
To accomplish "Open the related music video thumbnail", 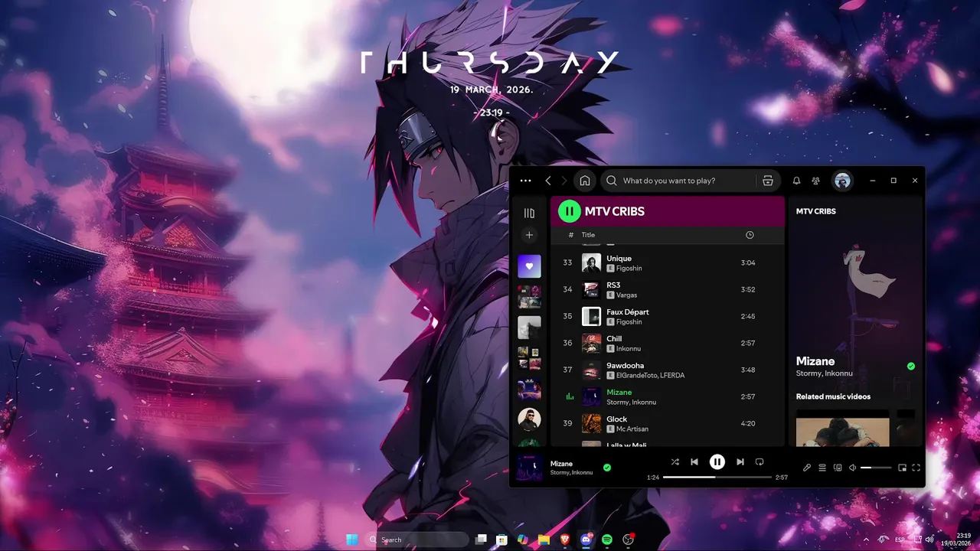I will point(842,428).
